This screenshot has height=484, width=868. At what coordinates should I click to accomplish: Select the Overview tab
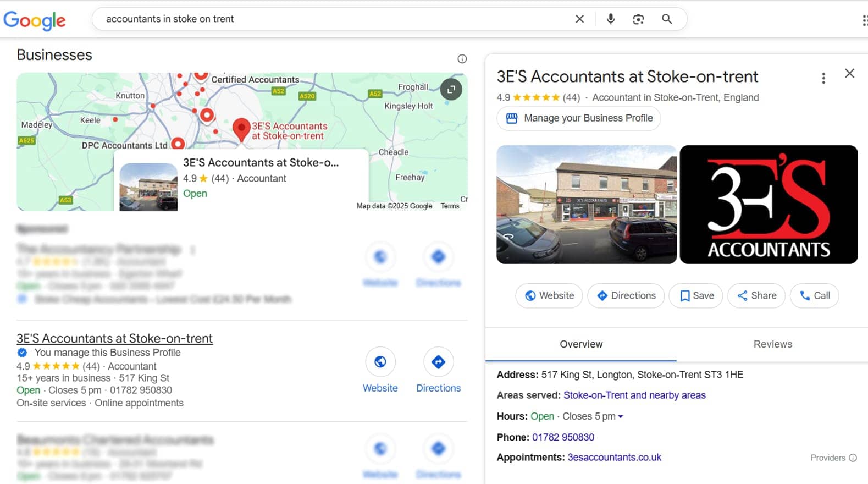[x=581, y=344]
